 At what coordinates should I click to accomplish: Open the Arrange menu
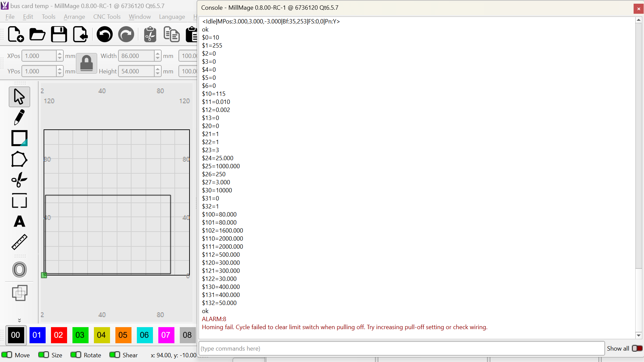pos(74,17)
